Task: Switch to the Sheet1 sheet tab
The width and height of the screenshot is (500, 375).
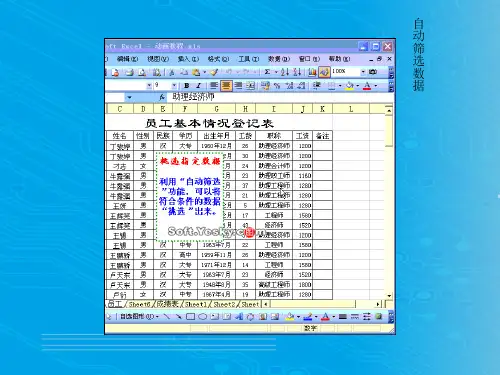Action: [x=196, y=304]
